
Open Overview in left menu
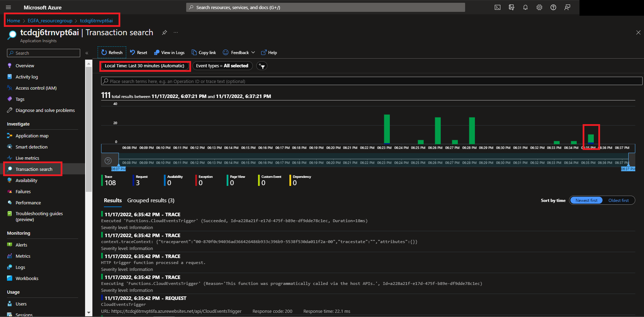pyautogui.click(x=25, y=66)
